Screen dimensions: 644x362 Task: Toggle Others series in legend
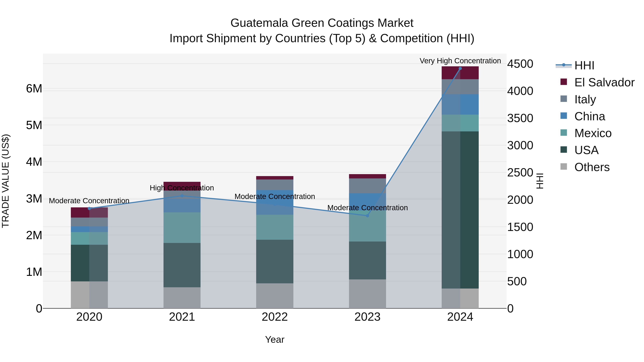click(585, 167)
